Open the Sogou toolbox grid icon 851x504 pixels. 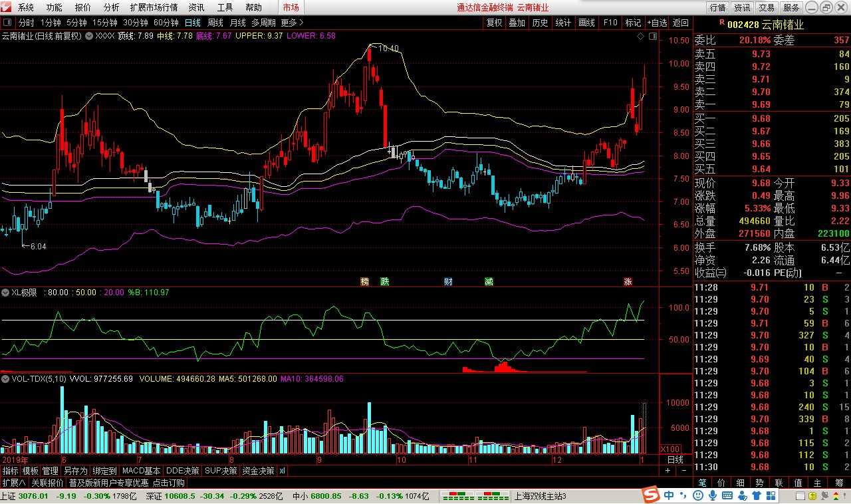tap(771, 496)
